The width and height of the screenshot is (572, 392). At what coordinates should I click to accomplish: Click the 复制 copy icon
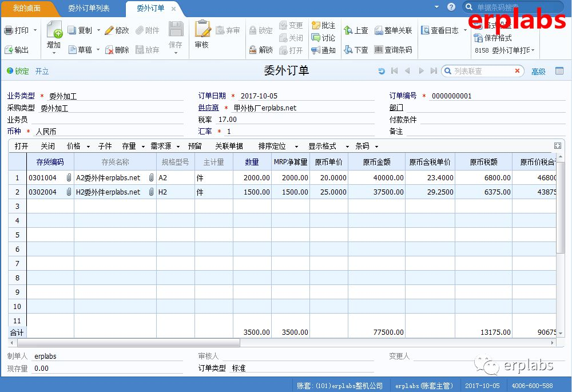pos(72,30)
